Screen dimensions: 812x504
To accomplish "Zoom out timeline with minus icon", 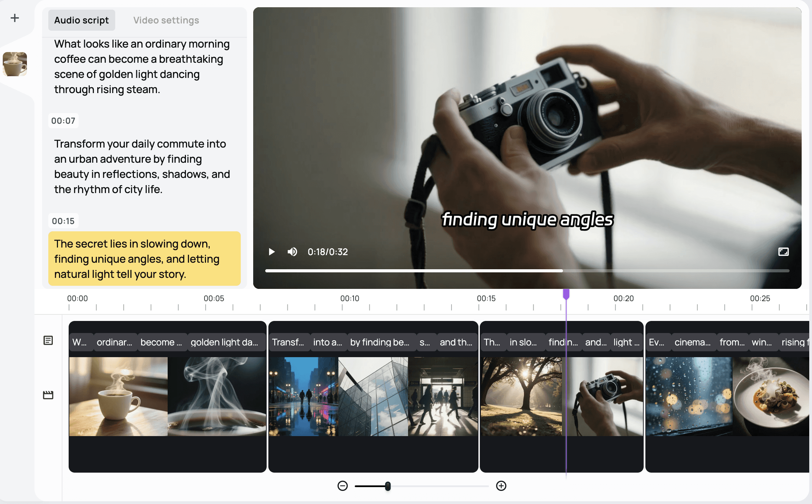I will 343,486.
